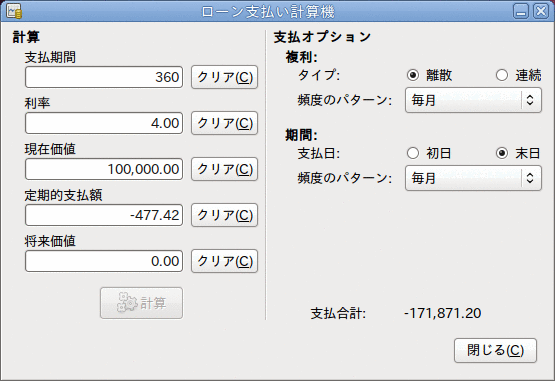555x381 pixels.
Task: Select the 連続 compounding type radio button
Action: click(x=502, y=75)
